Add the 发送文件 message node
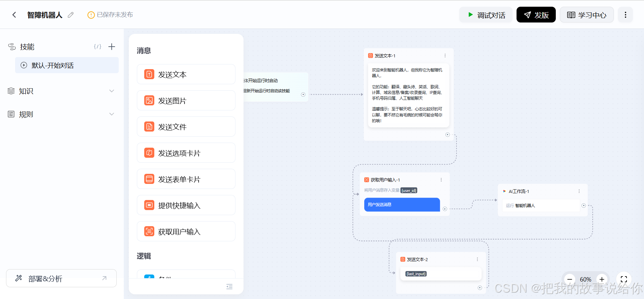The image size is (644, 299). coord(186,127)
